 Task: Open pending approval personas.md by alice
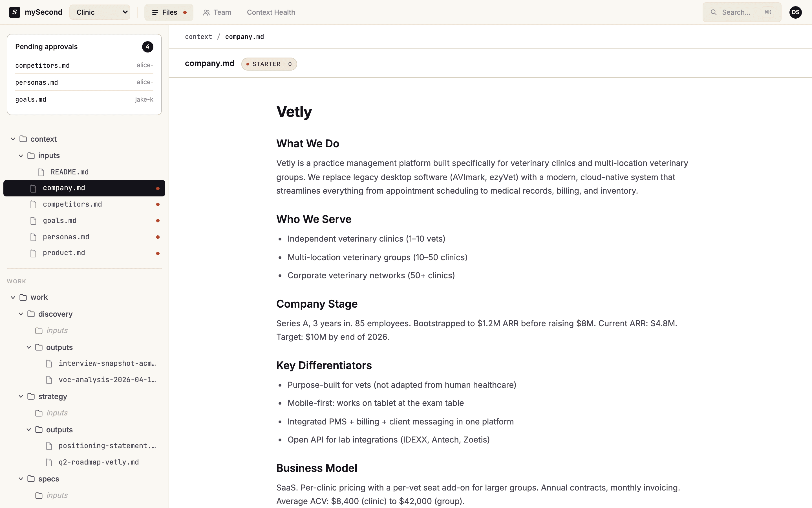84,82
